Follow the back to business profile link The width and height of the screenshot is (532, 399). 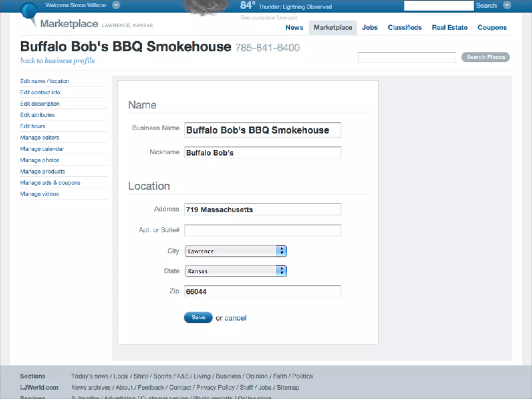click(x=57, y=61)
